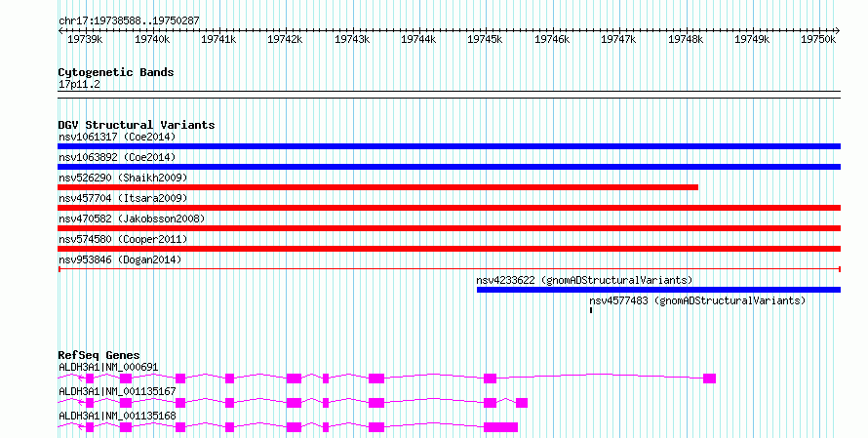
Task: Select the 19741k position on ruler
Action: pos(218,39)
